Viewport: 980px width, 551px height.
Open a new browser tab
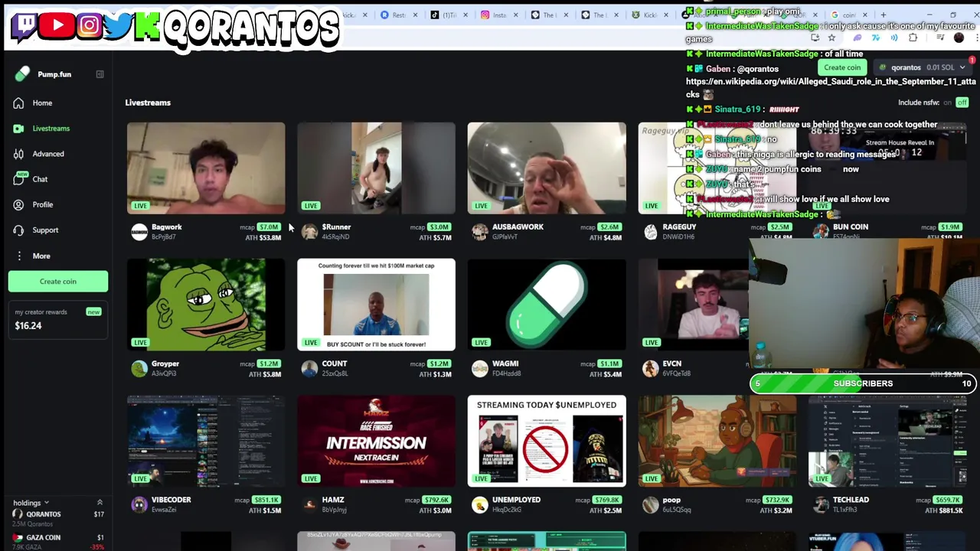point(883,15)
